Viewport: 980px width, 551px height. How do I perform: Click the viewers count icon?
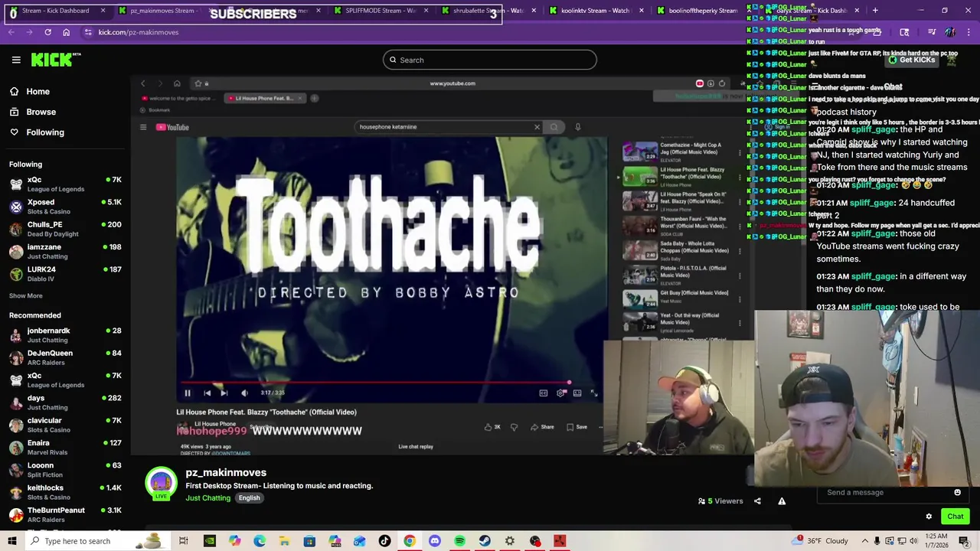coord(701,501)
